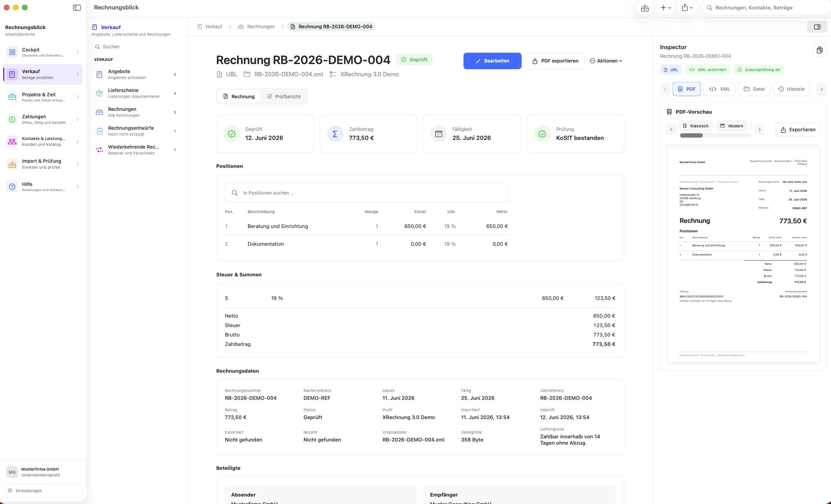Click the Geprüft 12. Juni check icon

point(232,134)
